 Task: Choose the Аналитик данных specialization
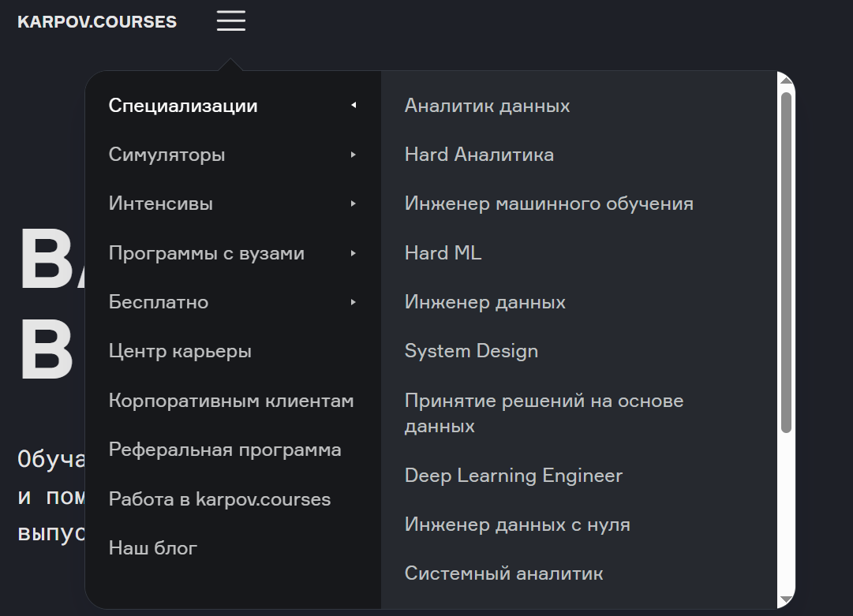coord(487,106)
